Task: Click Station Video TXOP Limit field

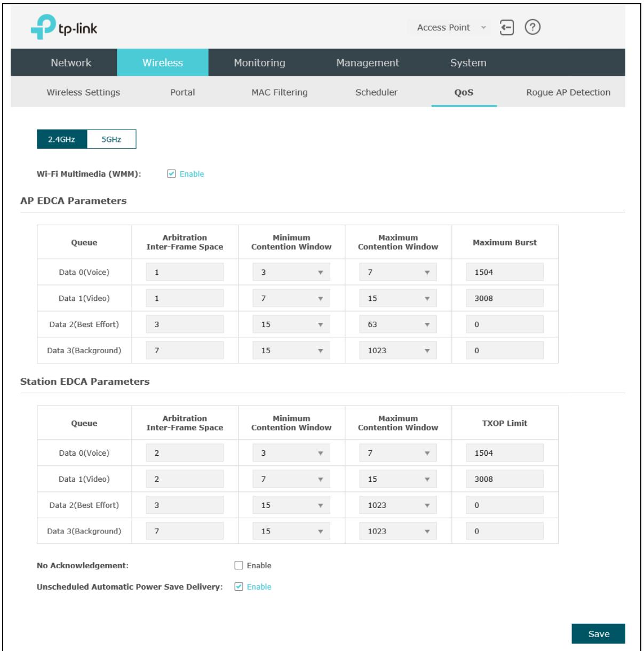Action: [505, 479]
